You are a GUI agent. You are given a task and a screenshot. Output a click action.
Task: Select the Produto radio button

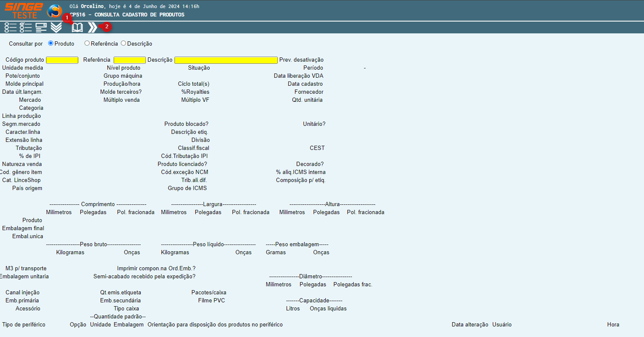tap(51, 43)
